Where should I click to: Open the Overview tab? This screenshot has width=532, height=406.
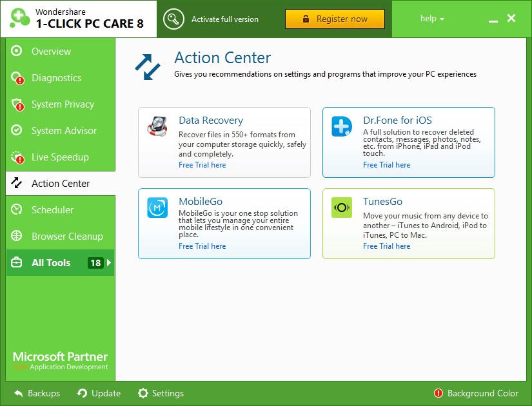pos(51,51)
